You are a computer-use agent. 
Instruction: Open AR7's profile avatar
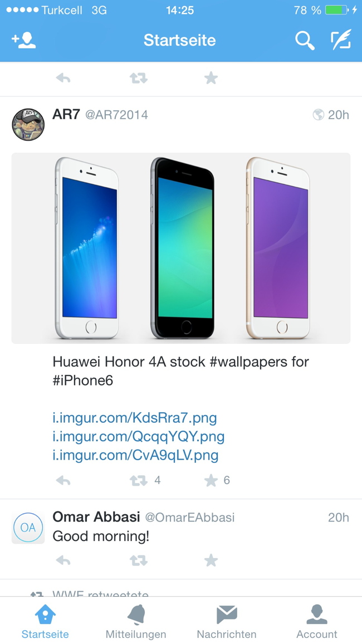(28, 124)
